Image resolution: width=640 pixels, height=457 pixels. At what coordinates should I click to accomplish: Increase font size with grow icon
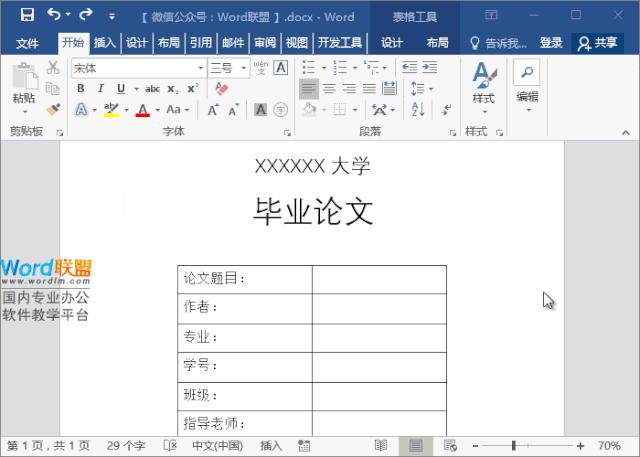pos(213,110)
